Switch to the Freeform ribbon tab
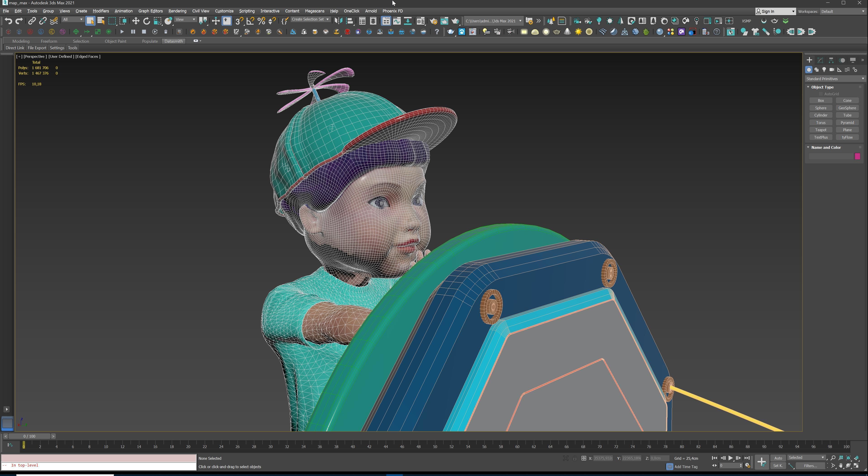868x476 pixels. (x=49, y=41)
